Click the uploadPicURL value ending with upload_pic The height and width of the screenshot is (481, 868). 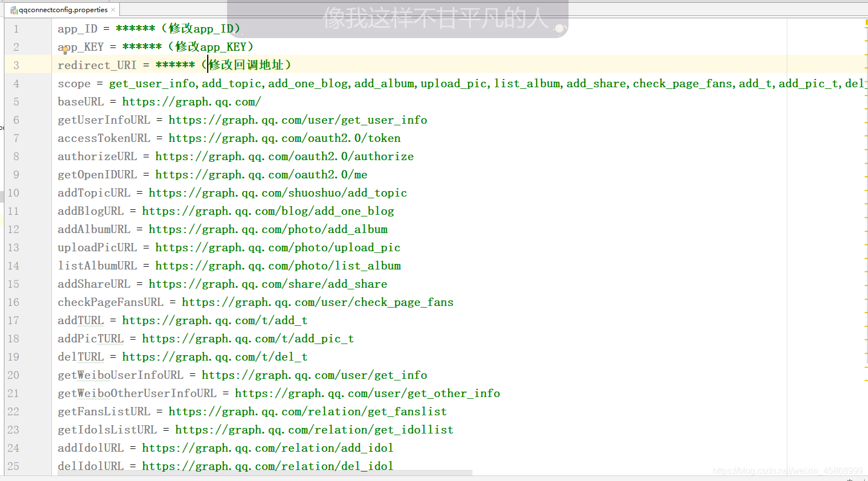pos(278,247)
